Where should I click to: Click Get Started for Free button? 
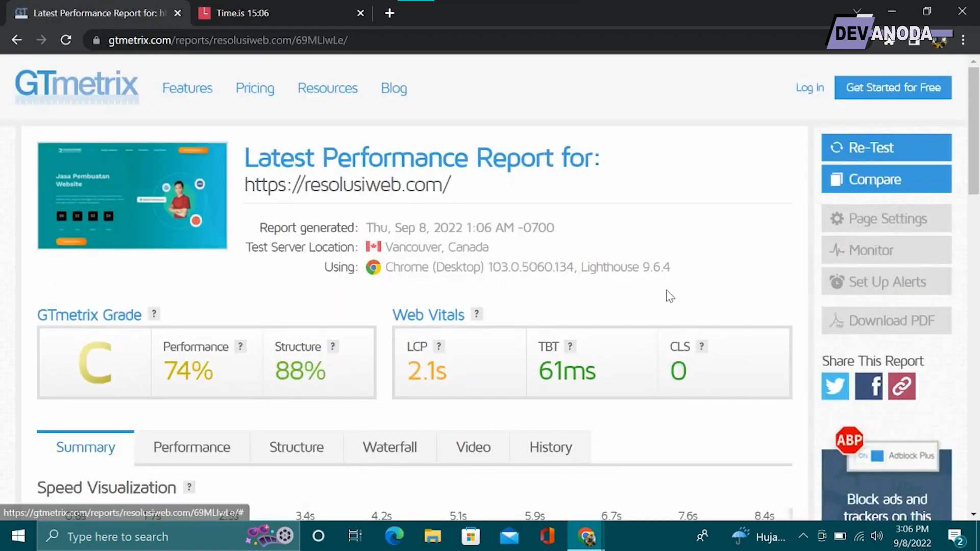pyautogui.click(x=893, y=88)
